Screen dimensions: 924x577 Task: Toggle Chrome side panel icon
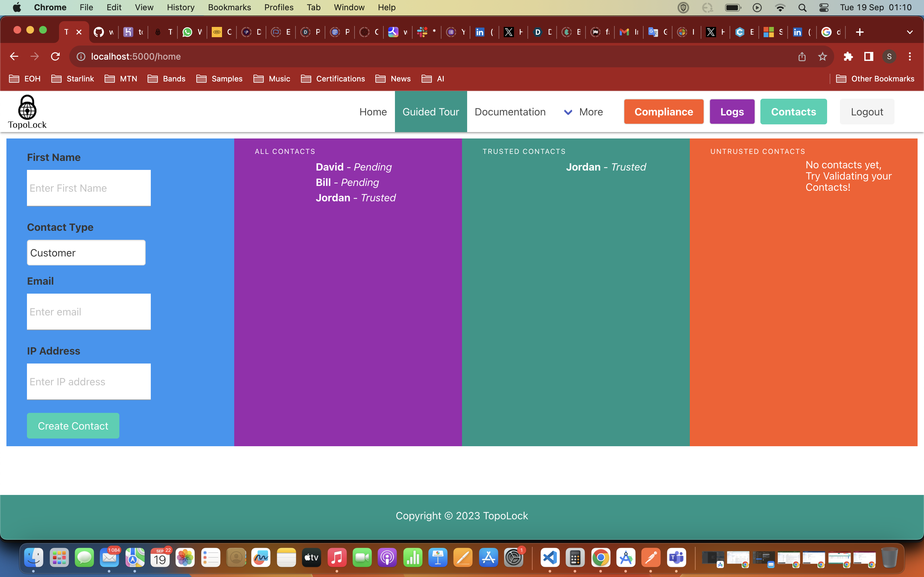(868, 56)
